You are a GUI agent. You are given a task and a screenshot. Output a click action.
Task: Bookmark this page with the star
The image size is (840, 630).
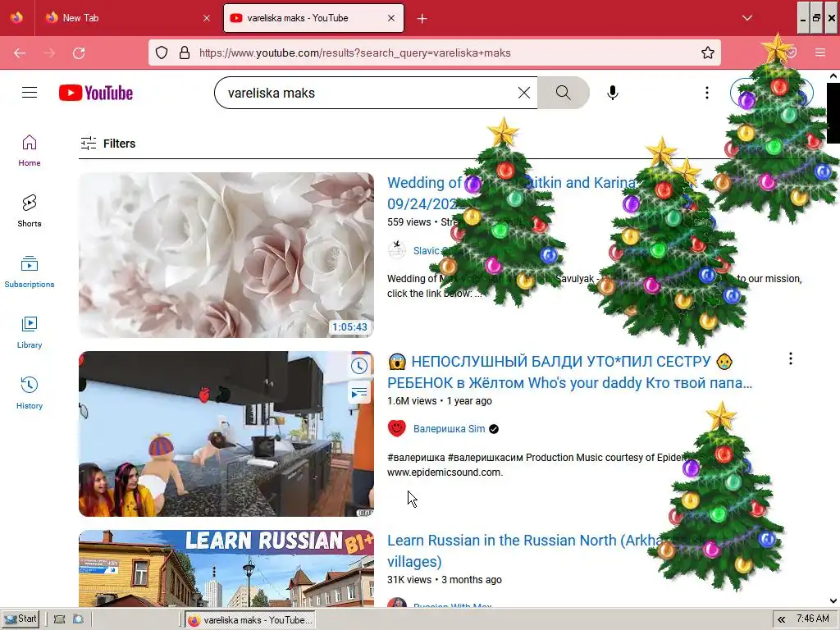[708, 52]
